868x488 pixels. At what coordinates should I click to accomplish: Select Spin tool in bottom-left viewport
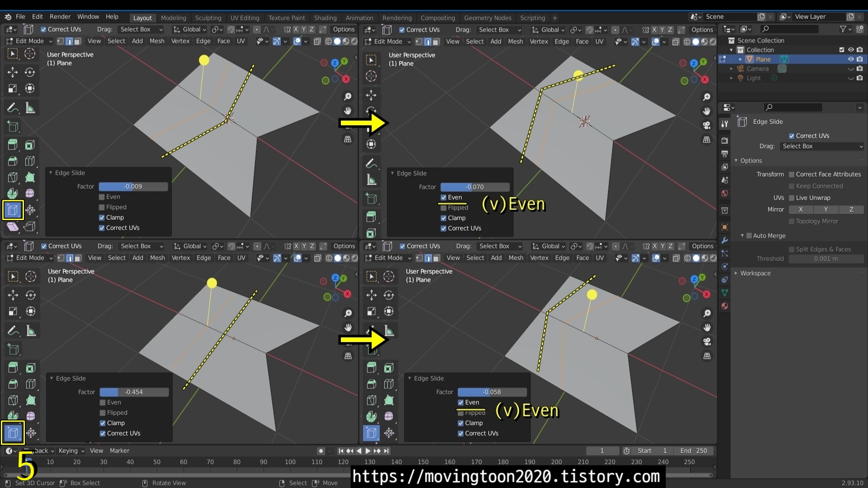click(x=13, y=416)
